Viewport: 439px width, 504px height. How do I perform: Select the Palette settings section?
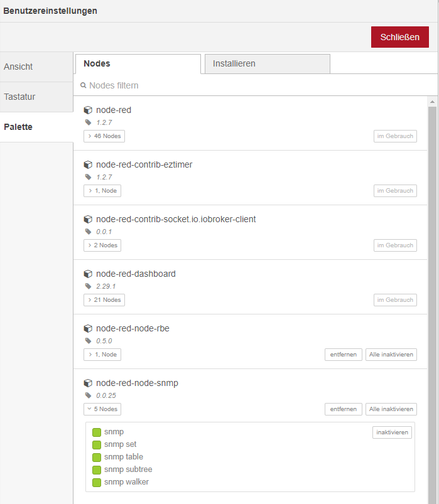coord(36,127)
